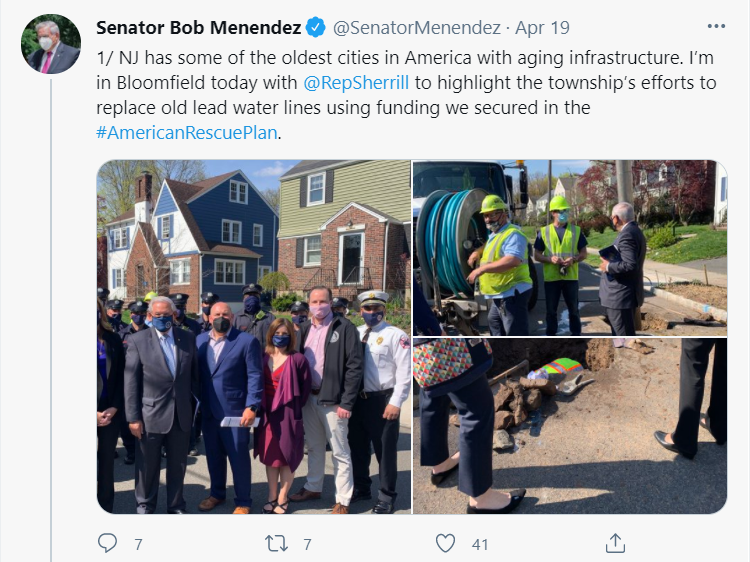Open the @RepSherrill mention link
Screen dimensions: 750x562
click(x=356, y=83)
